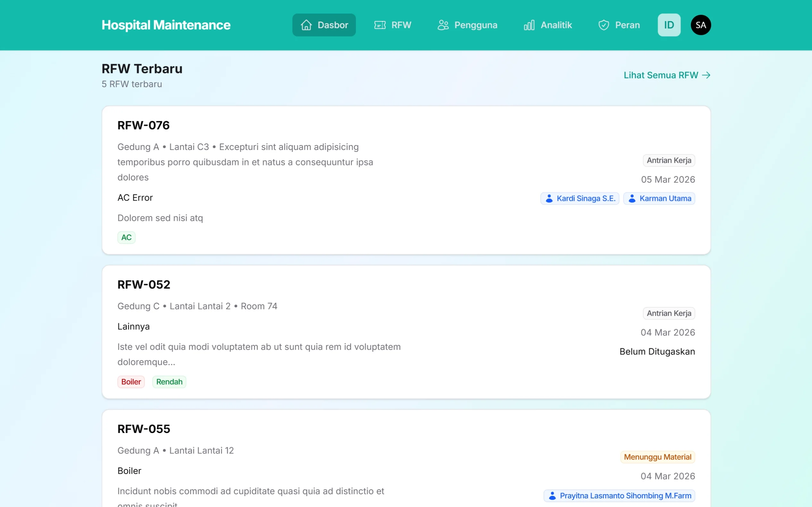
Task: Click the ticket icon beside RFW
Action: click(380, 25)
